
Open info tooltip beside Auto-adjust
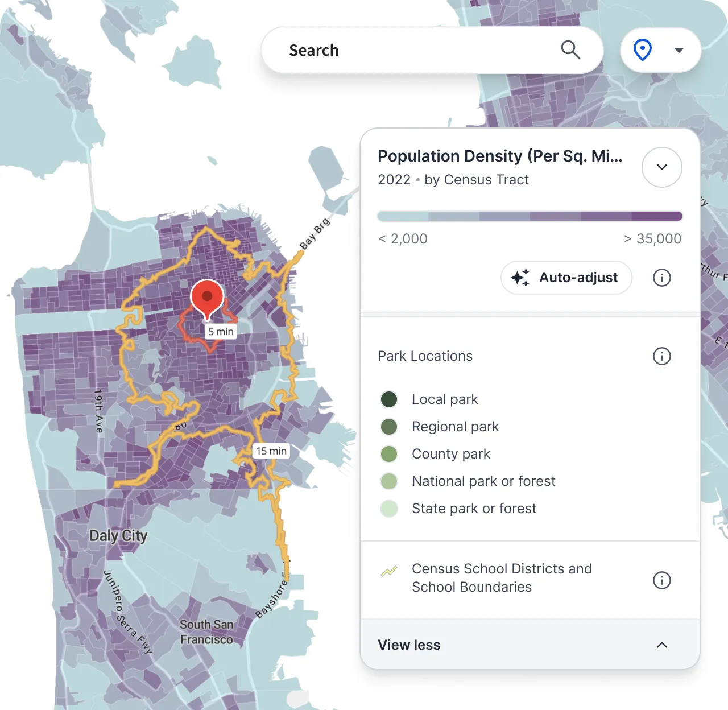661,278
